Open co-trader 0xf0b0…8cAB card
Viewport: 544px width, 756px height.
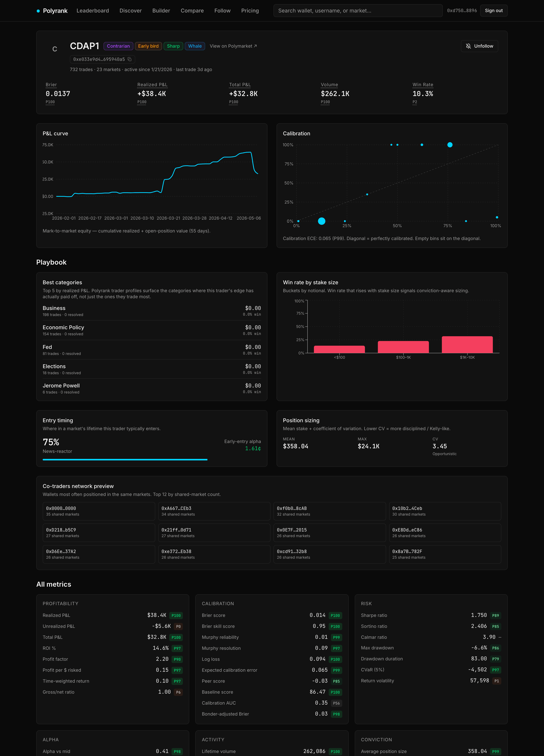click(329, 511)
